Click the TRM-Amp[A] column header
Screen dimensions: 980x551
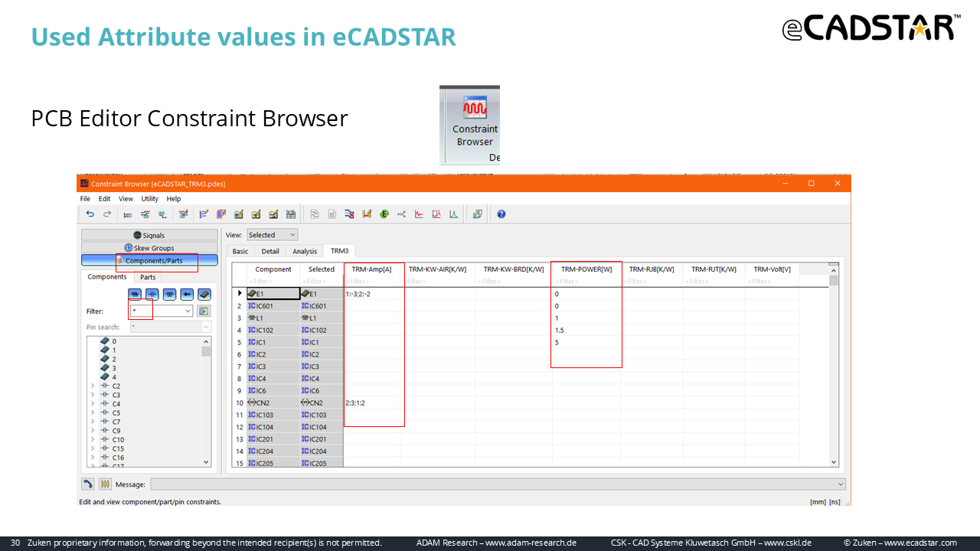click(x=372, y=269)
